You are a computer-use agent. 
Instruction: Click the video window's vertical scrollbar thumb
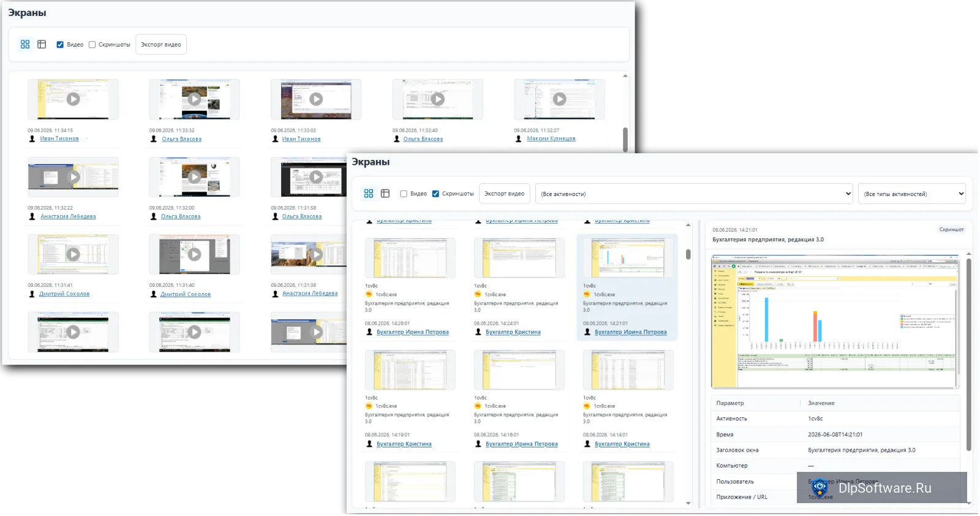(x=625, y=139)
